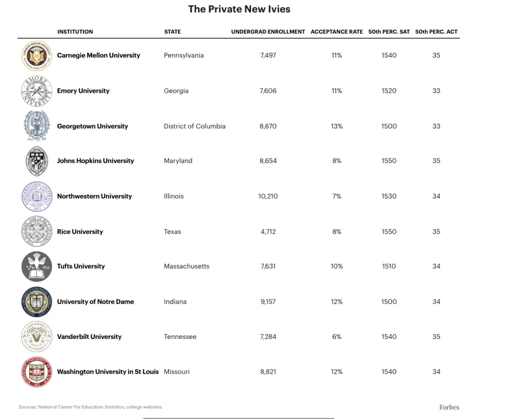Click the Rice University seal
The width and height of the screenshot is (506, 420).
37,231
